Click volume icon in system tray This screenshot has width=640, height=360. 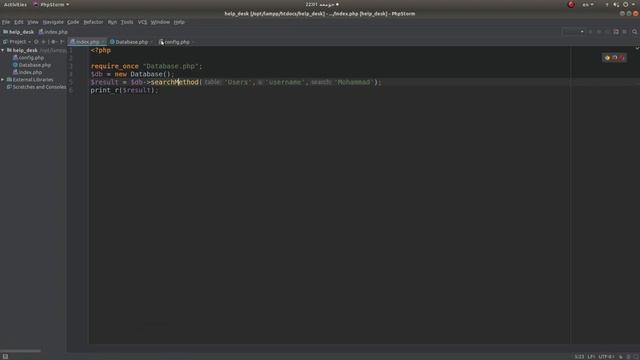pos(616,4)
